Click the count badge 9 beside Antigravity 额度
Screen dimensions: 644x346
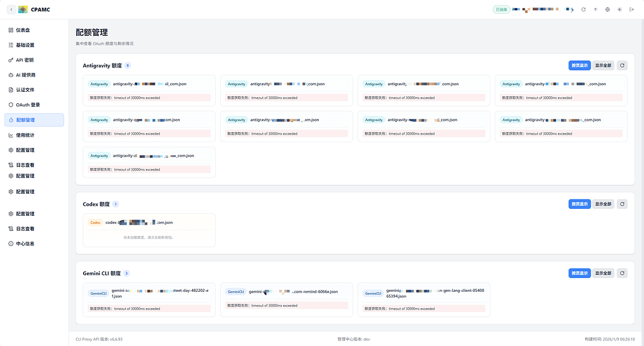127,65
